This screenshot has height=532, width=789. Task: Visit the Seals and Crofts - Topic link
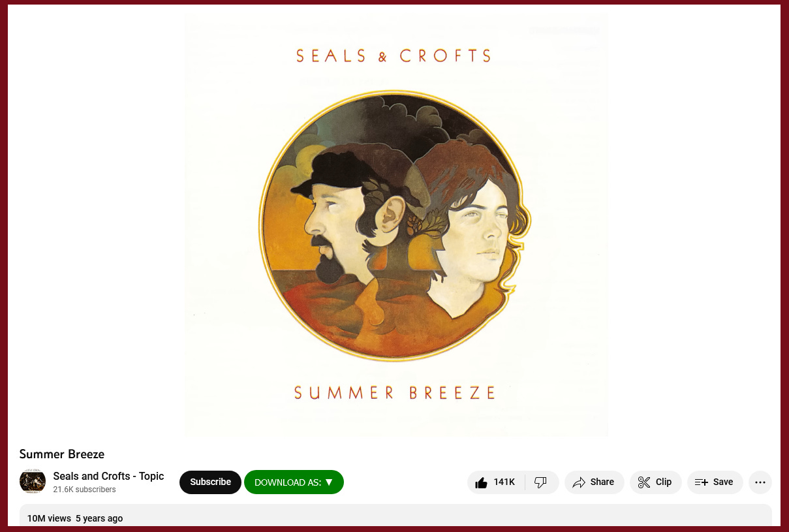tap(108, 476)
